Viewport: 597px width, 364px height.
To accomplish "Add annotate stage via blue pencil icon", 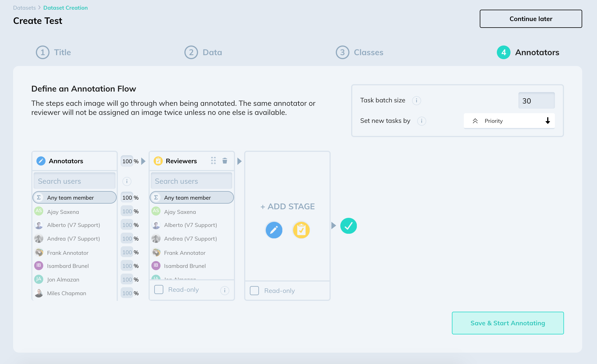I will [x=274, y=230].
